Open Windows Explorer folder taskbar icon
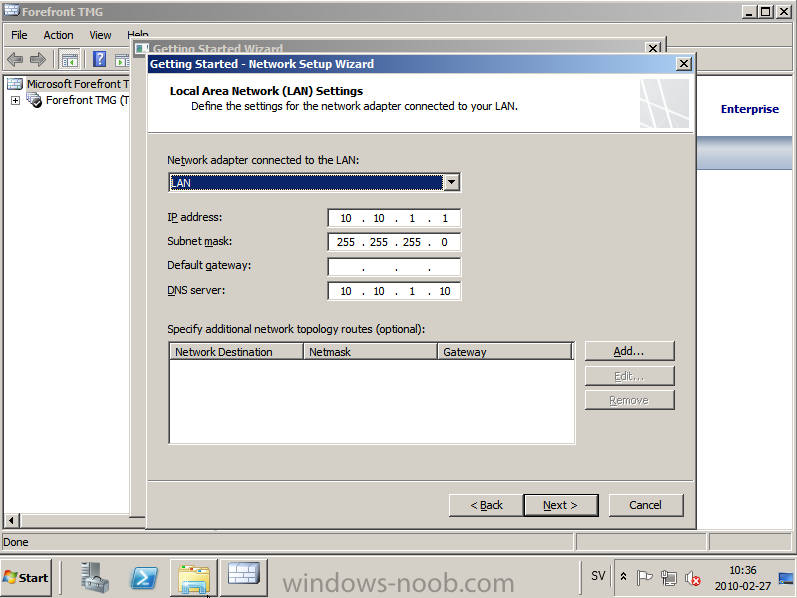 point(194,579)
